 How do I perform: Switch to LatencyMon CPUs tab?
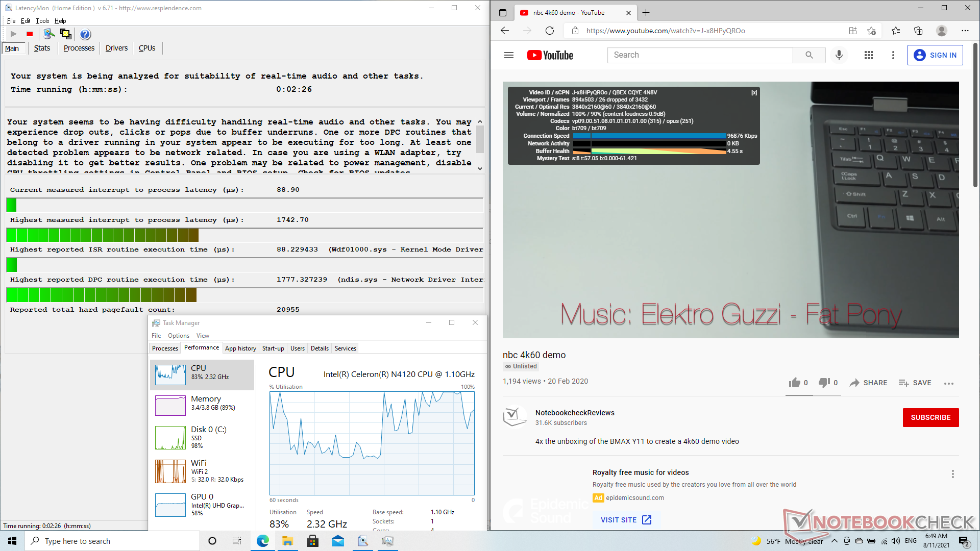147,48
